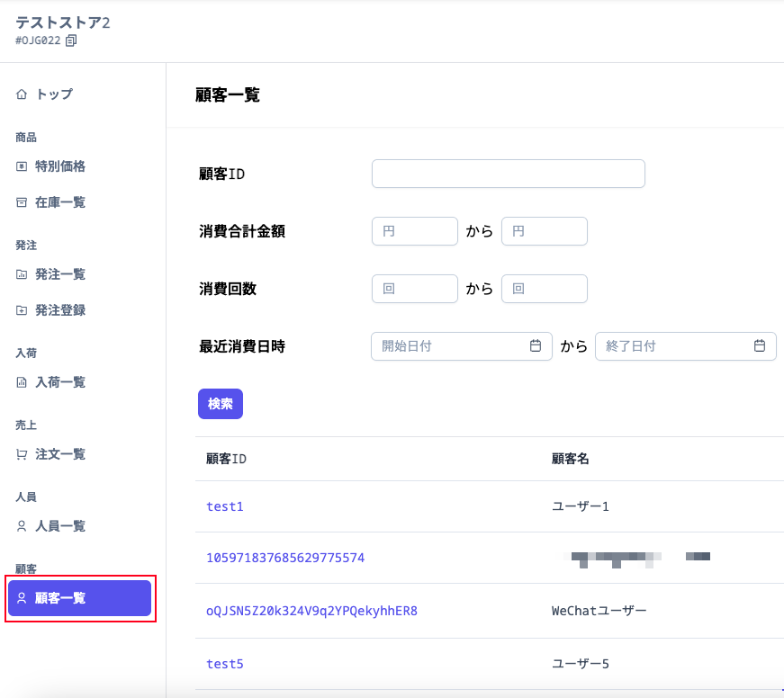Open customer 105971837685629775574 link

click(x=285, y=558)
